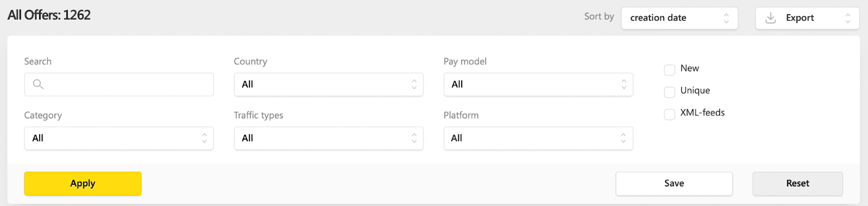868x206 pixels.
Task: Click the Pay model field chevron arrows
Action: tap(624, 84)
